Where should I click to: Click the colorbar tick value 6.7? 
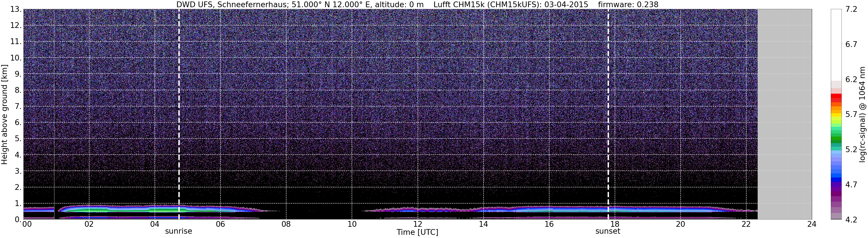(851, 44)
